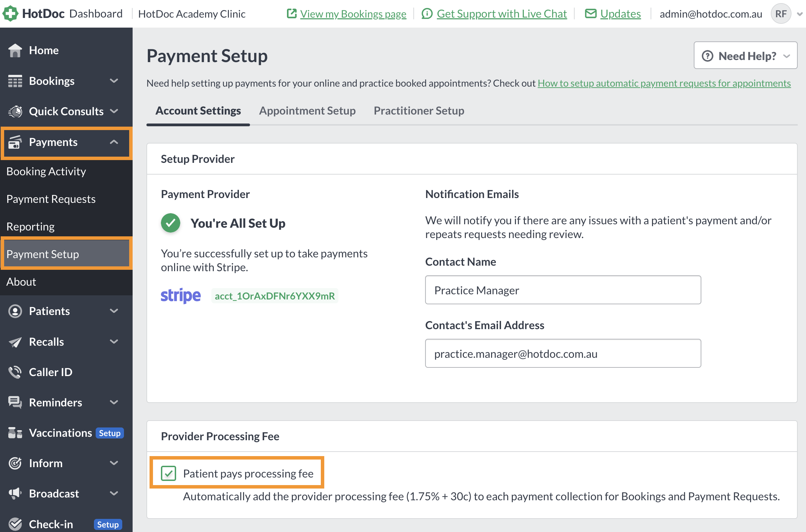The height and width of the screenshot is (532, 806).
Task: Click the Broadcast megaphone icon
Action: coord(15,494)
